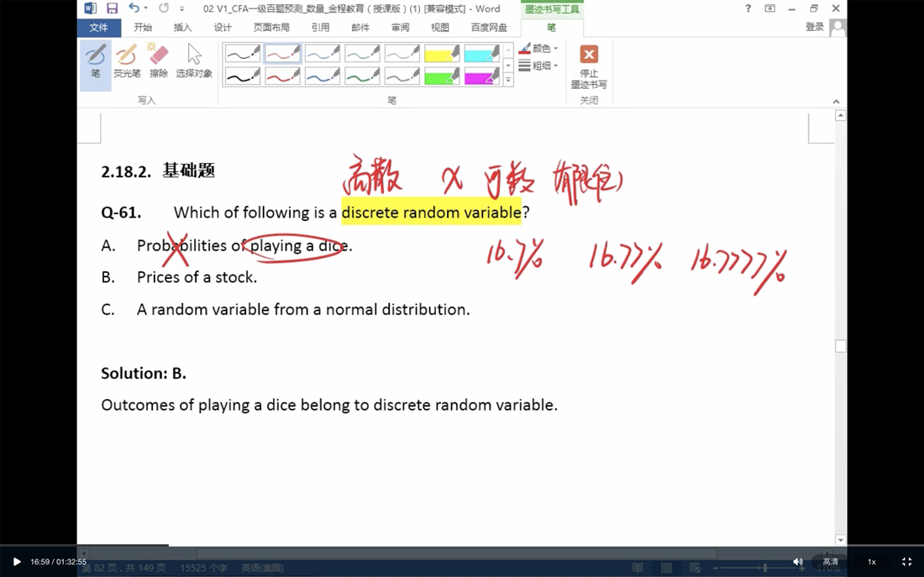This screenshot has height=577, width=924.
Task: Click the redo/repeat icon
Action: coord(164,8)
